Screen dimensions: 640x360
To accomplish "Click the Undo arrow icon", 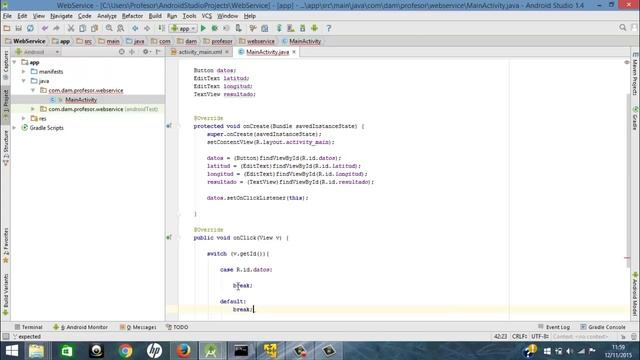I will coord(44,28).
